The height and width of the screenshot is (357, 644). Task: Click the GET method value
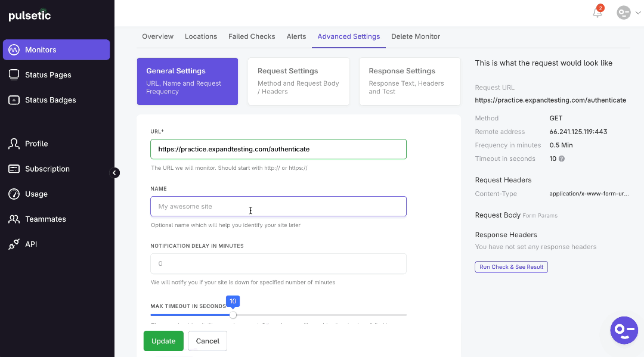556,118
